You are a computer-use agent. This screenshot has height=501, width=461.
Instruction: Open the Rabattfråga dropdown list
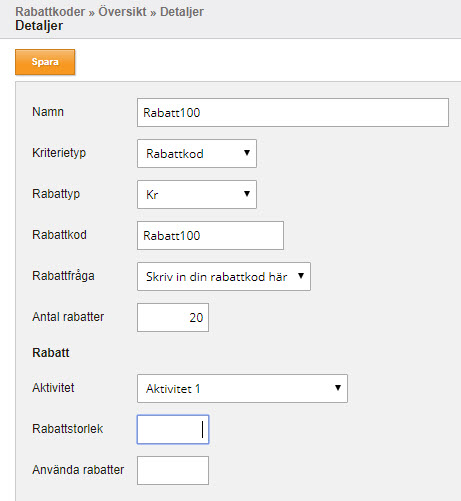point(224,276)
